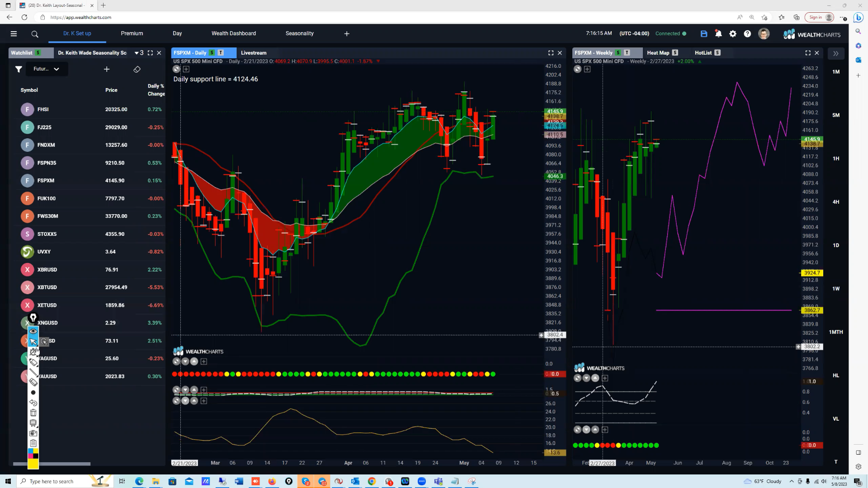
Task: Save the layout with the disk icon
Action: (704, 34)
